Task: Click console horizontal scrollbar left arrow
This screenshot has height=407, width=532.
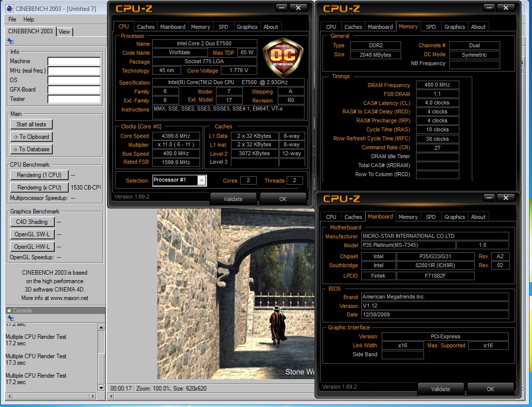Action: click(9, 396)
